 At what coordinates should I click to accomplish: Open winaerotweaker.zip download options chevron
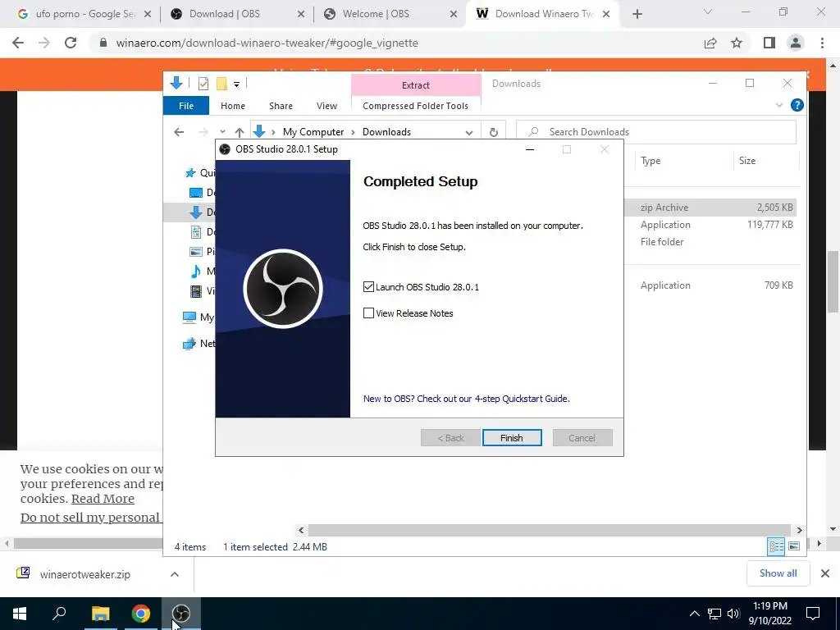click(175, 574)
